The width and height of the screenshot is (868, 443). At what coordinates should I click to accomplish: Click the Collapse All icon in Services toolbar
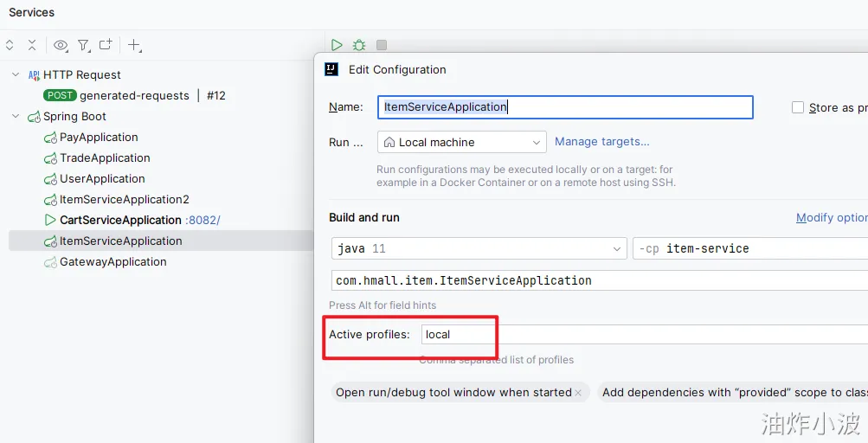(x=32, y=45)
